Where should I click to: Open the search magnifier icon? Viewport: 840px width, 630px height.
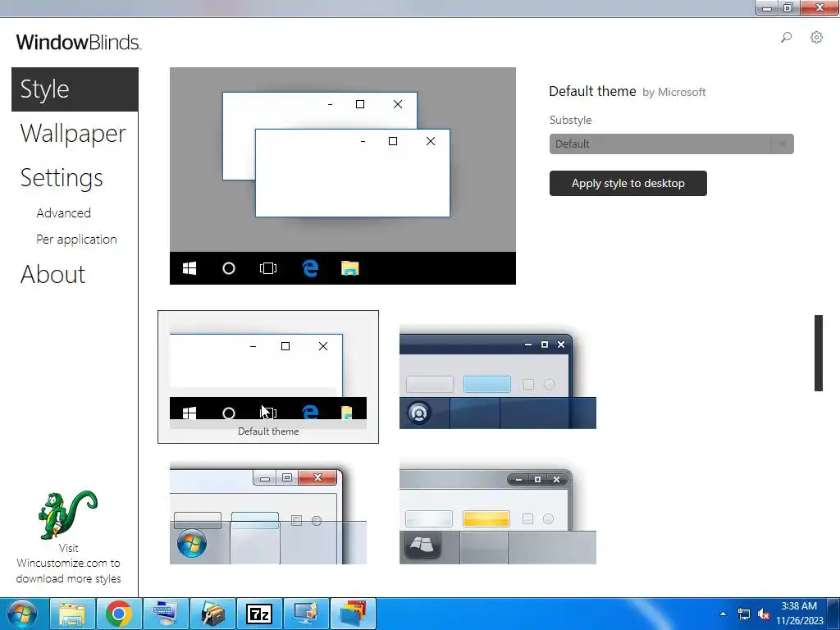pyautogui.click(x=786, y=38)
